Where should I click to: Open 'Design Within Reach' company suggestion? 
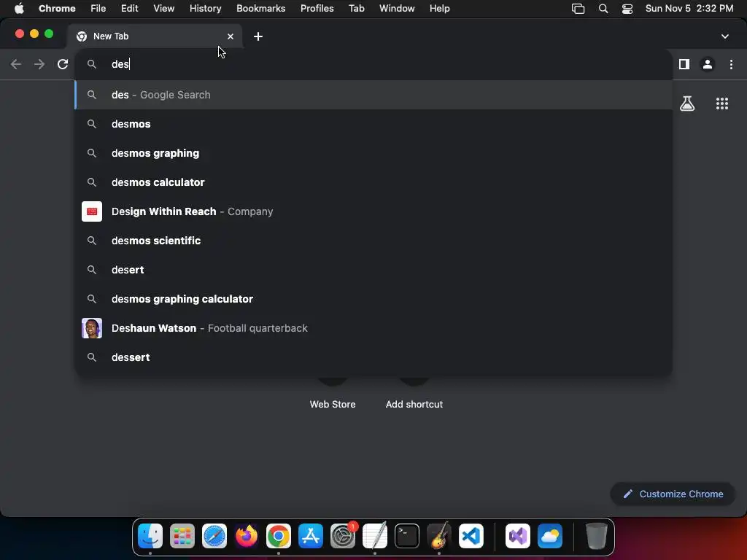(373, 211)
